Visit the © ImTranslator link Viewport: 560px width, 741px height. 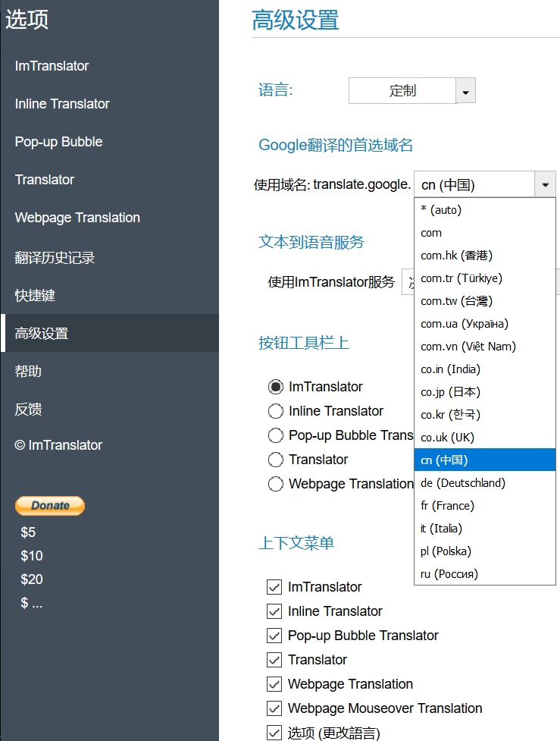[58, 444]
